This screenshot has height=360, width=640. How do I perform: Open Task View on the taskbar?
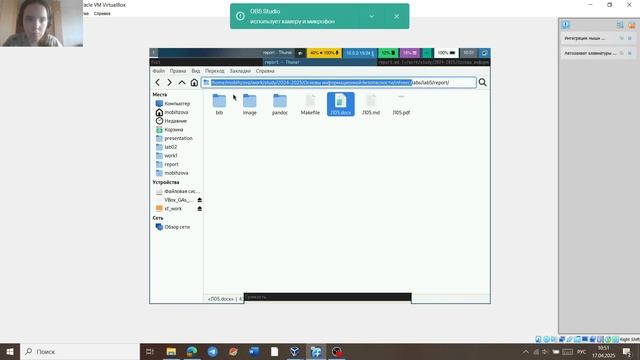click(x=150, y=351)
